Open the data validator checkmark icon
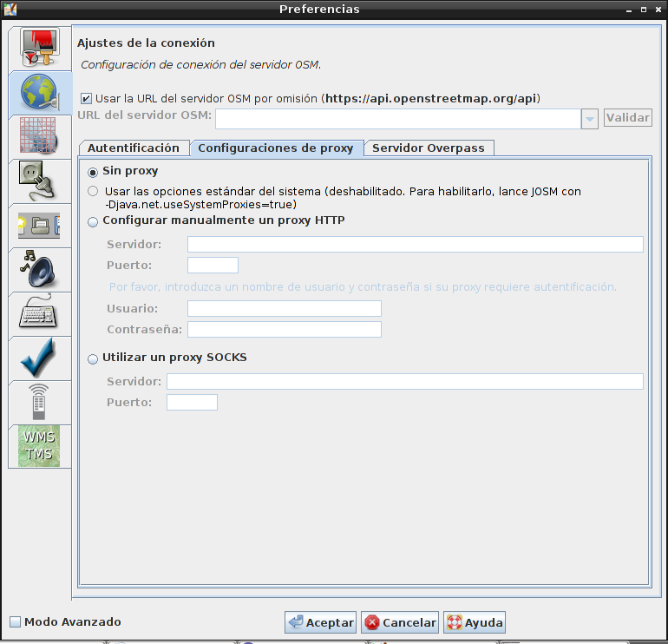668x644 pixels. (x=39, y=358)
